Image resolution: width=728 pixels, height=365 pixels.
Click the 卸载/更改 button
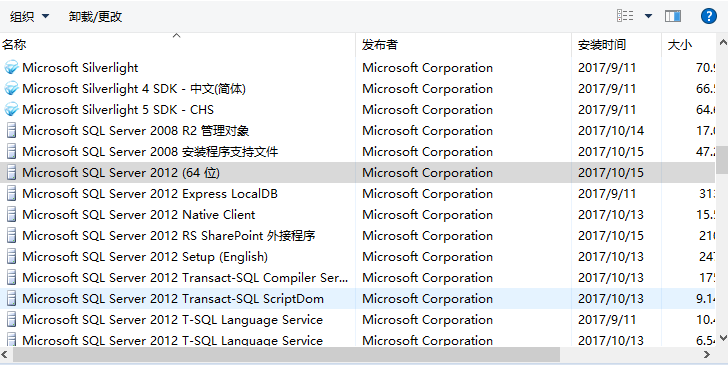click(x=95, y=17)
